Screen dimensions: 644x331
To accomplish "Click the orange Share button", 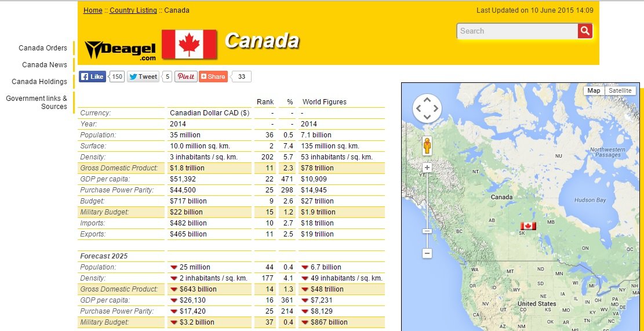I will click(x=213, y=77).
